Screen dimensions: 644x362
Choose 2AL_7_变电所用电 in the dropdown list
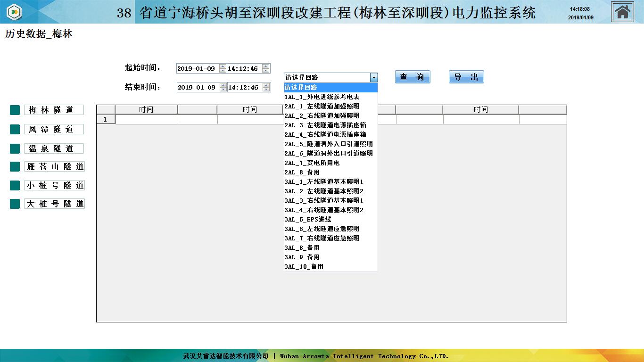tap(312, 163)
